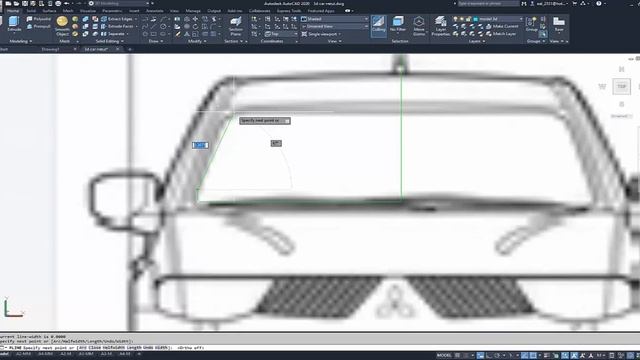Expand the Modeling panel
640x360 pixels.
coord(20,41)
